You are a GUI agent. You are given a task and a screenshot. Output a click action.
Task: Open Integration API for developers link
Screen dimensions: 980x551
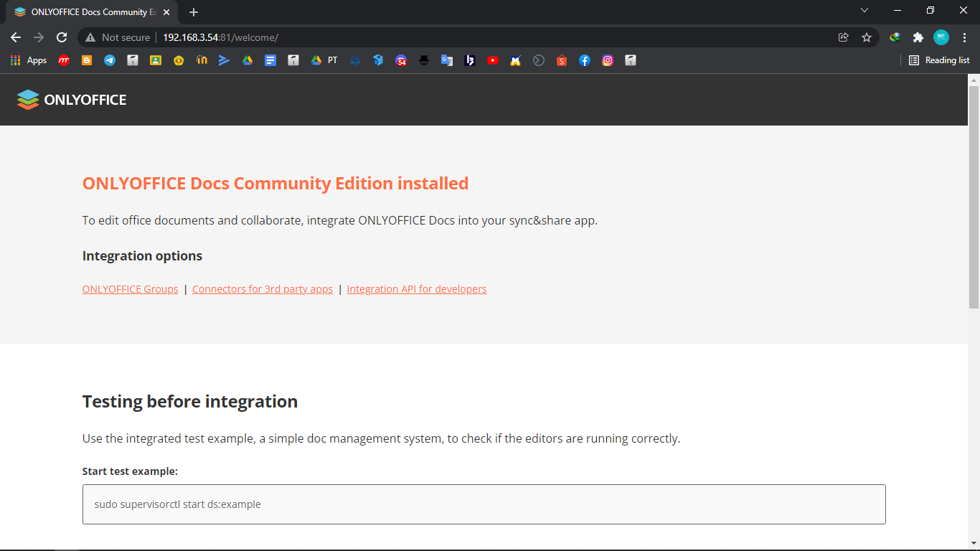pos(417,289)
